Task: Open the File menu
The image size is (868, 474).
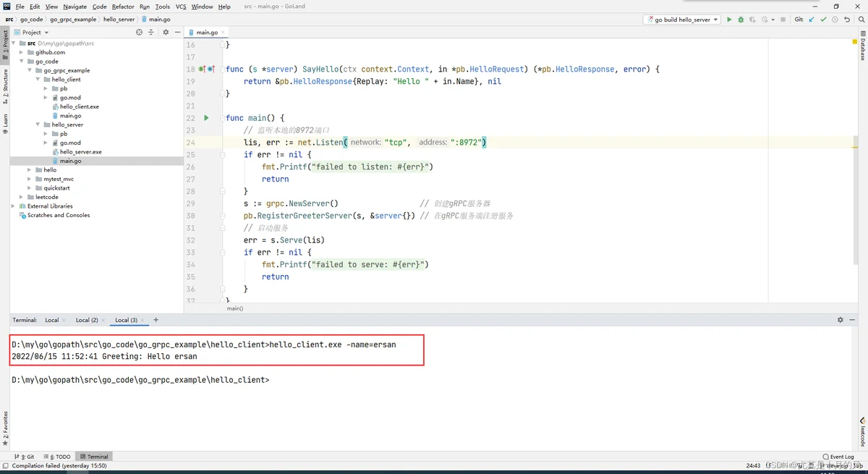Action: [20, 7]
